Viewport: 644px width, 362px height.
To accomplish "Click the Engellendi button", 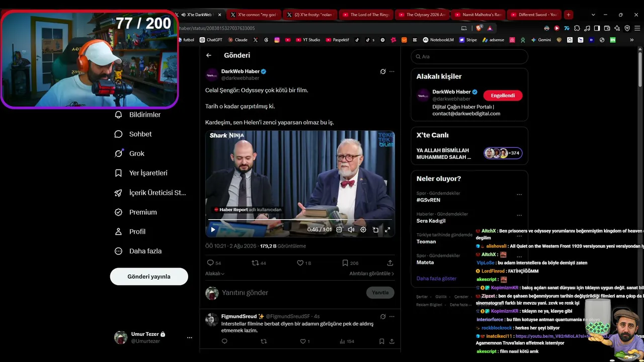I will (503, 96).
